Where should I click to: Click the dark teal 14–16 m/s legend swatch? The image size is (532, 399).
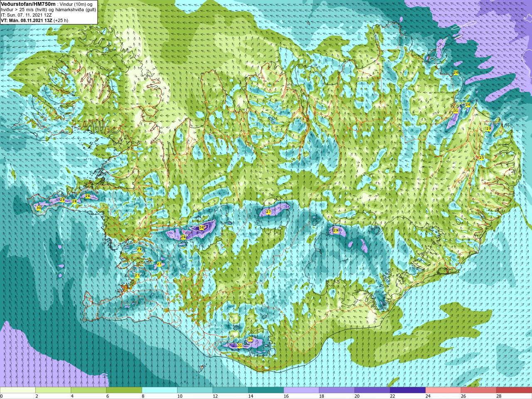pyautogui.click(x=266, y=390)
